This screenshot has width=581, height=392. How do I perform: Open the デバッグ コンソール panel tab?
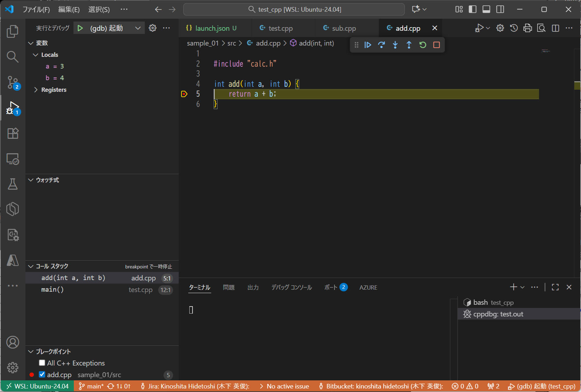tap(291, 287)
